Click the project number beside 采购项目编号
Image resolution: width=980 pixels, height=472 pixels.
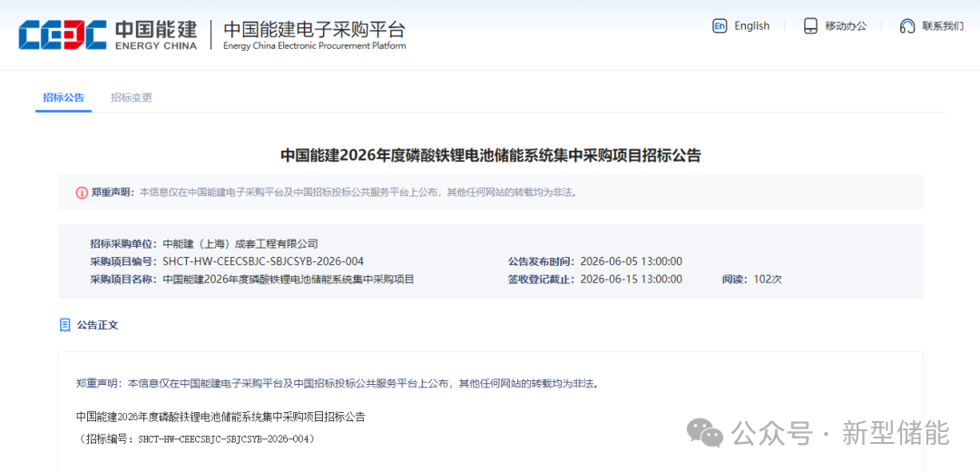(x=263, y=261)
